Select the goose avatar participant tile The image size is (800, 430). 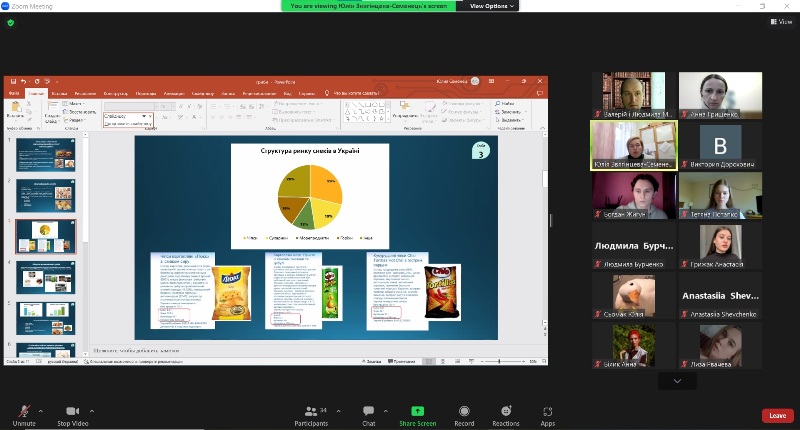click(x=633, y=297)
